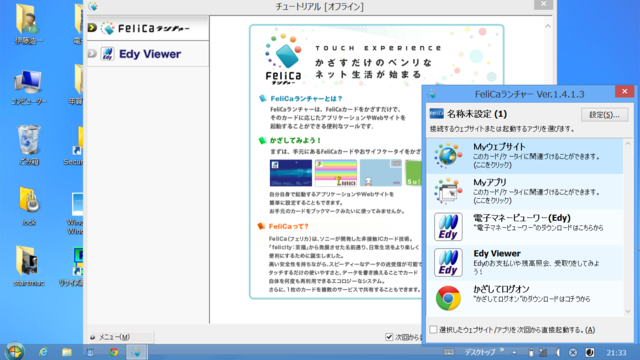The height and width of the screenshot is (360, 640).
Task: Open Google Chrome from the taskbar
Action: [x=114, y=352]
